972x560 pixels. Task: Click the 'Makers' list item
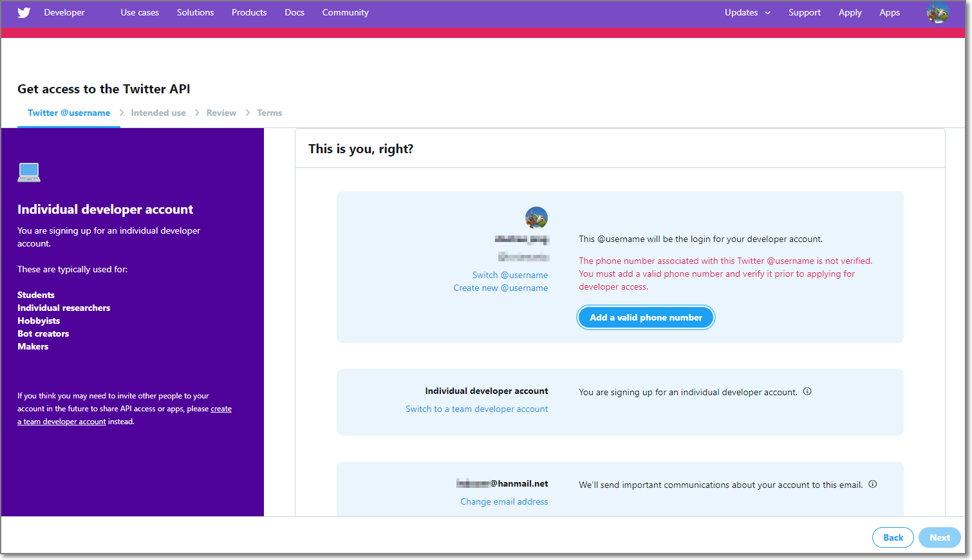(x=33, y=346)
